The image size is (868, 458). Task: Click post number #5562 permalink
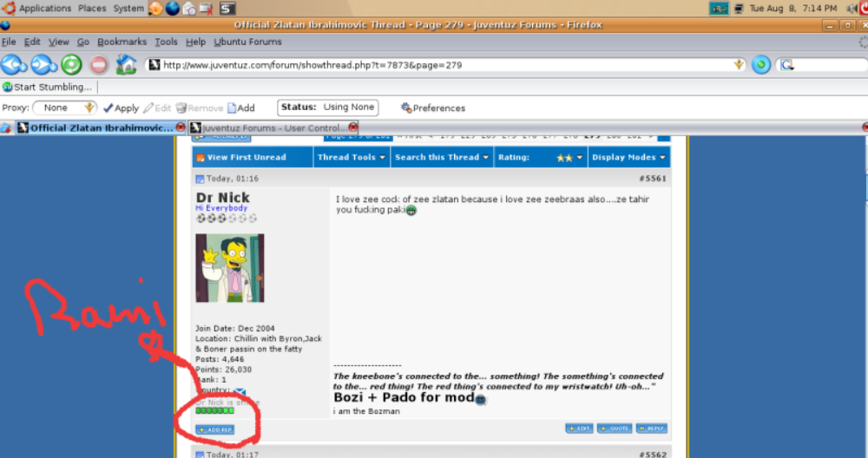[652, 455]
